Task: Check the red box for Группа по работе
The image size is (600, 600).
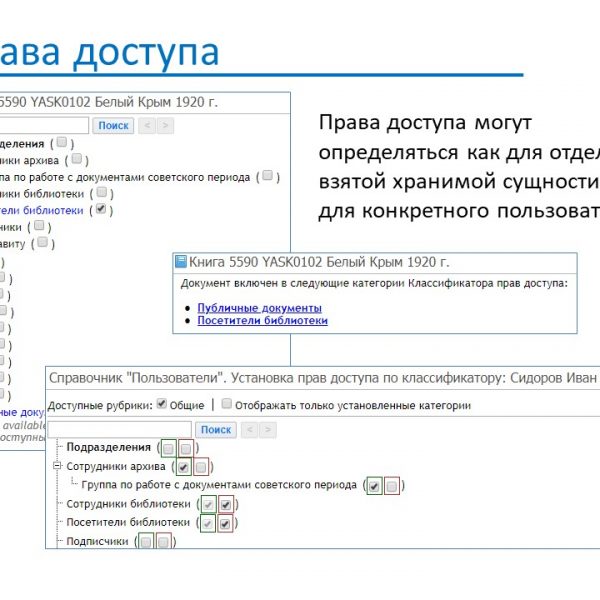Action: pyautogui.click(x=391, y=485)
